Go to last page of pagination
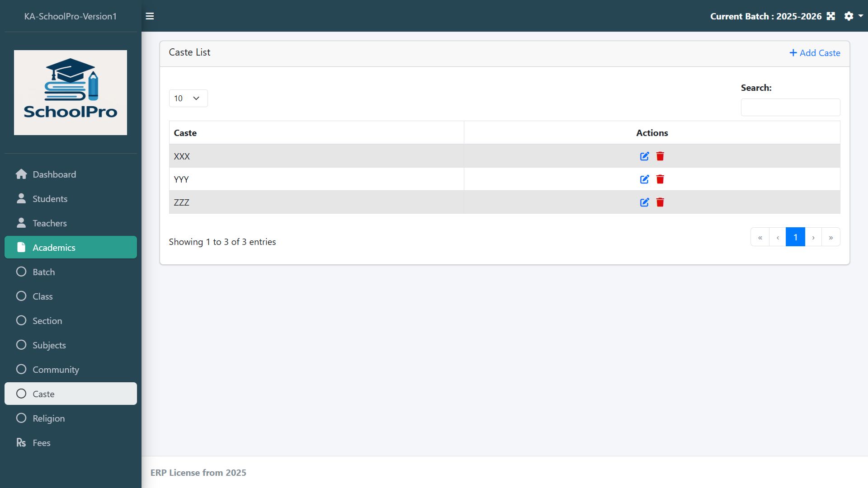This screenshot has height=488, width=868. (x=830, y=237)
